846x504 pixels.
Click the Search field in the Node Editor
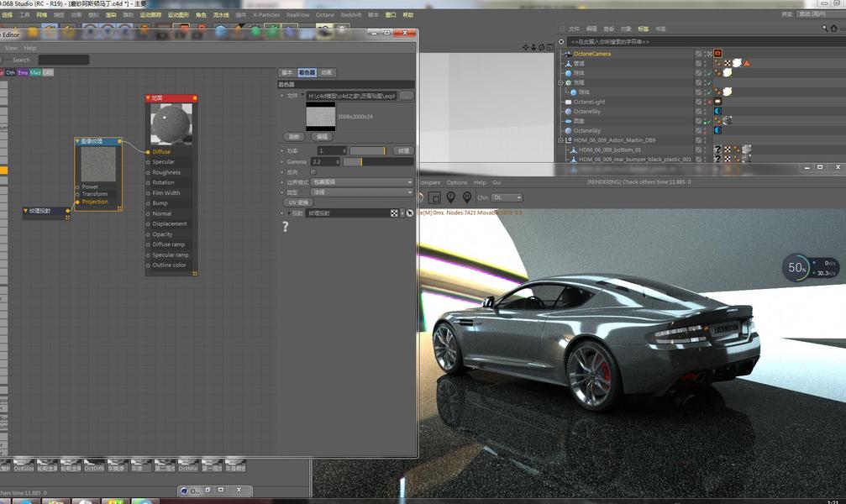coord(64,60)
